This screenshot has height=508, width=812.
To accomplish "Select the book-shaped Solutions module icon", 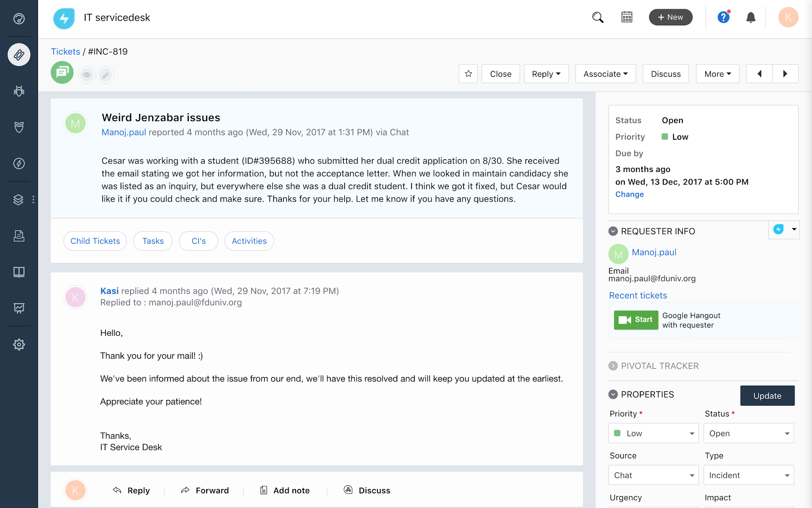I will tap(19, 272).
